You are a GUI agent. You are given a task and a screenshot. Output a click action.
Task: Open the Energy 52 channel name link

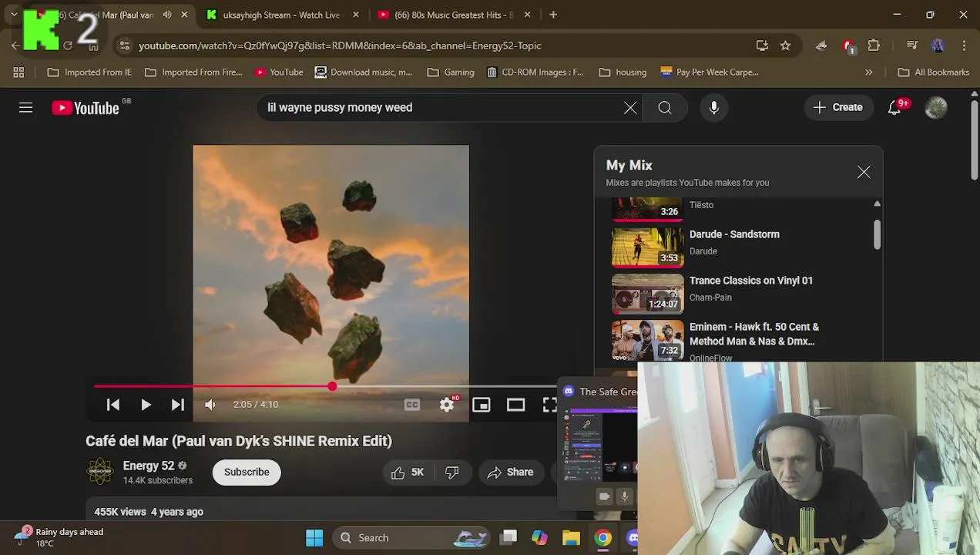click(149, 466)
